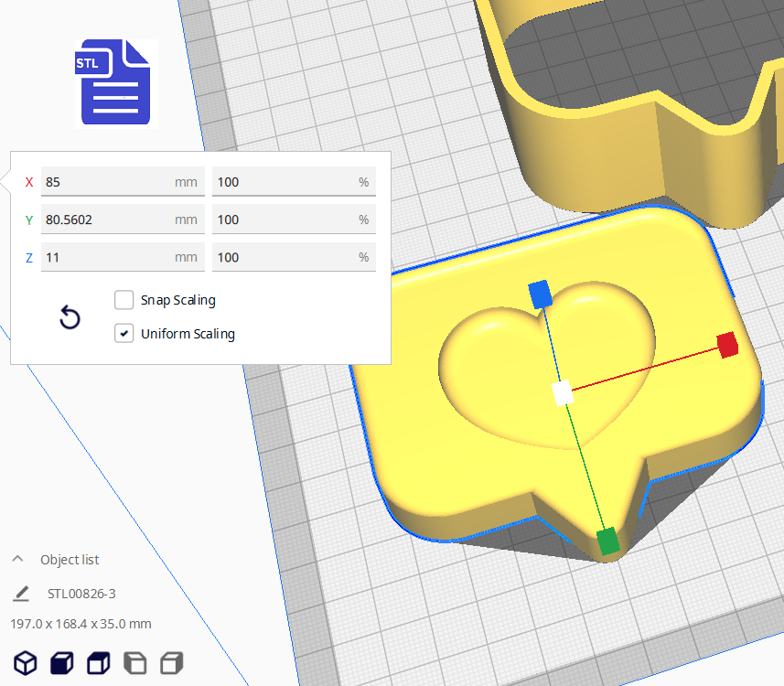Click the blue Z-axis scale handle
784x686 pixels.
click(x=540, y=295)
